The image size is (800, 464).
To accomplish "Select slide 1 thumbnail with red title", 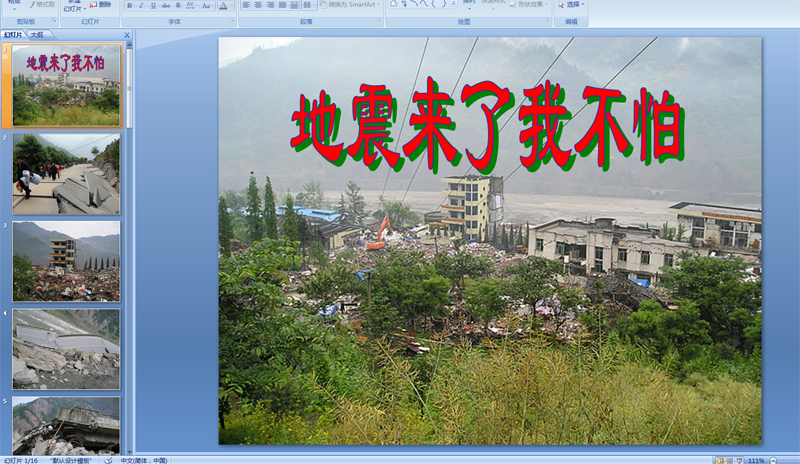I will 66,85.
